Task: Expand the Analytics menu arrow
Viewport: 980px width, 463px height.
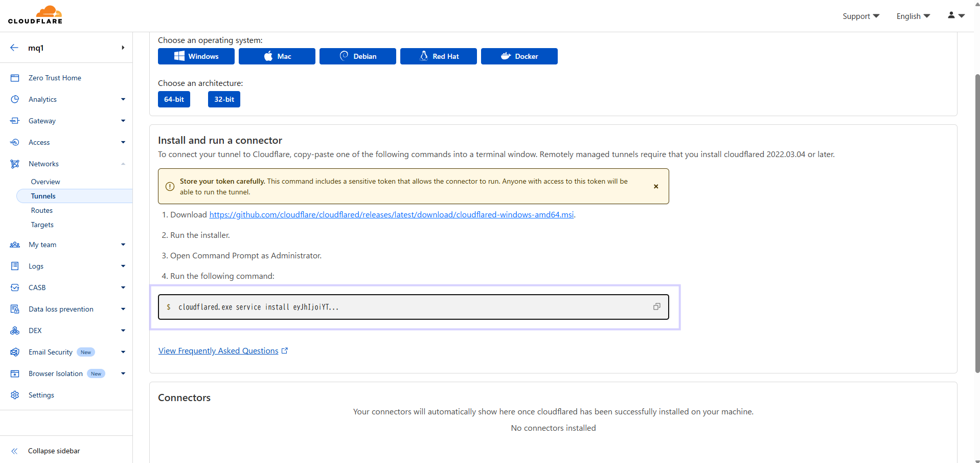Action: (123, 99)
